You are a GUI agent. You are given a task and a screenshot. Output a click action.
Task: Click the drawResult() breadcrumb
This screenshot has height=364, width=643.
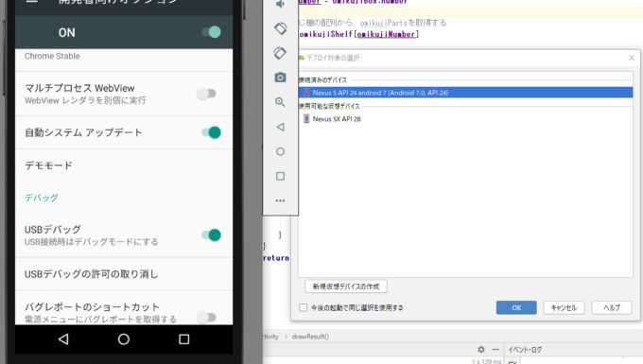[x=310, y=337]
